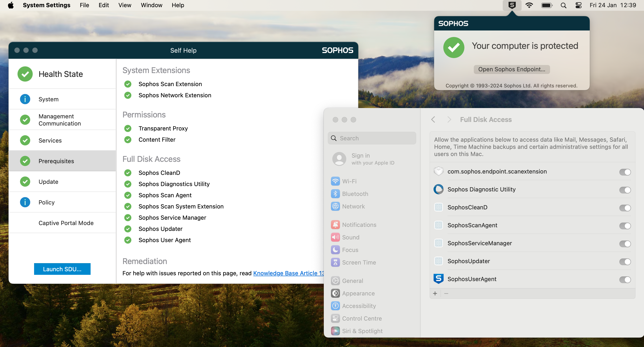Click 'Sophos Network Extension' entry
Screen dimensions: 644x347
tap(175, 95)
